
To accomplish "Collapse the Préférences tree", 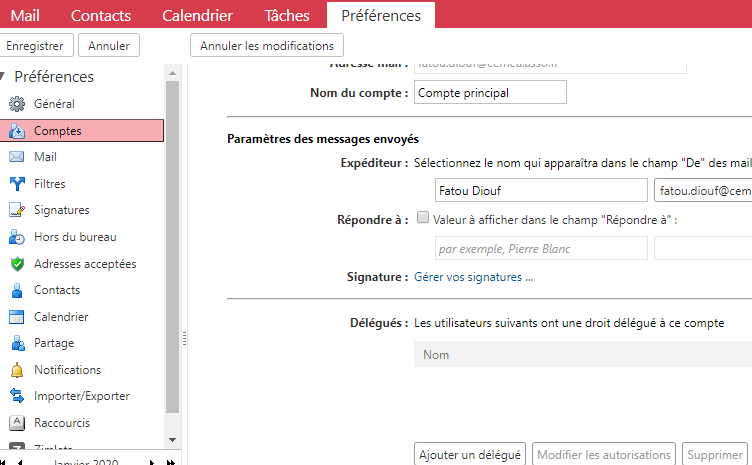I will pos(4,77).
